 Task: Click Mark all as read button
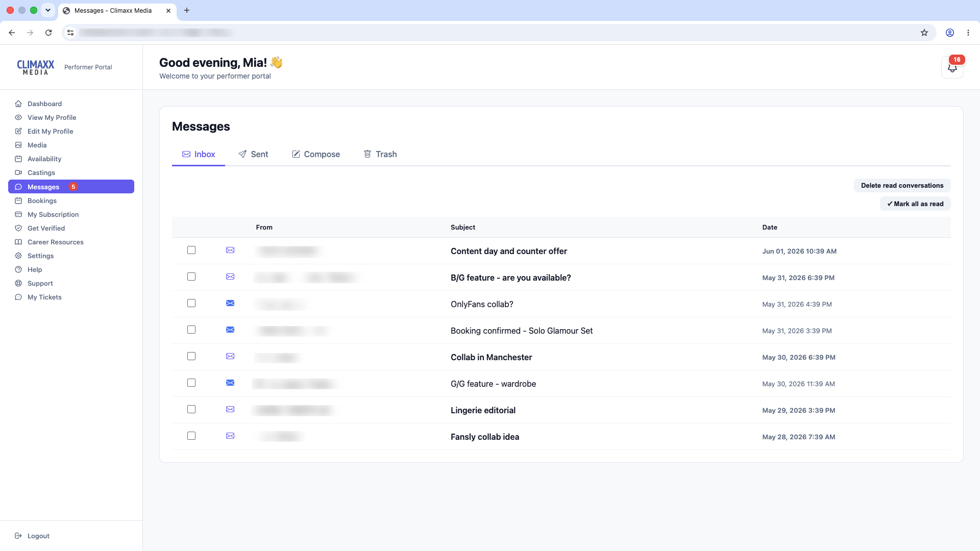point(915,204)
